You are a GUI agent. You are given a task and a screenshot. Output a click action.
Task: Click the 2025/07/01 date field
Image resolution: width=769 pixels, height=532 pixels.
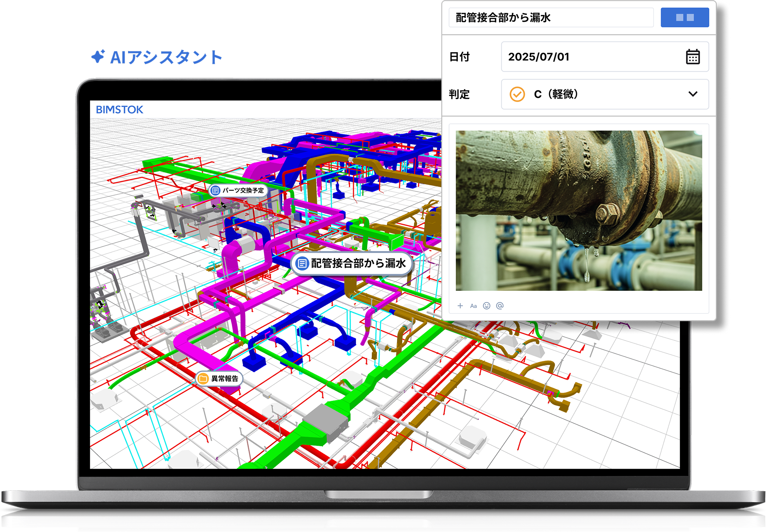click(605, 57)
